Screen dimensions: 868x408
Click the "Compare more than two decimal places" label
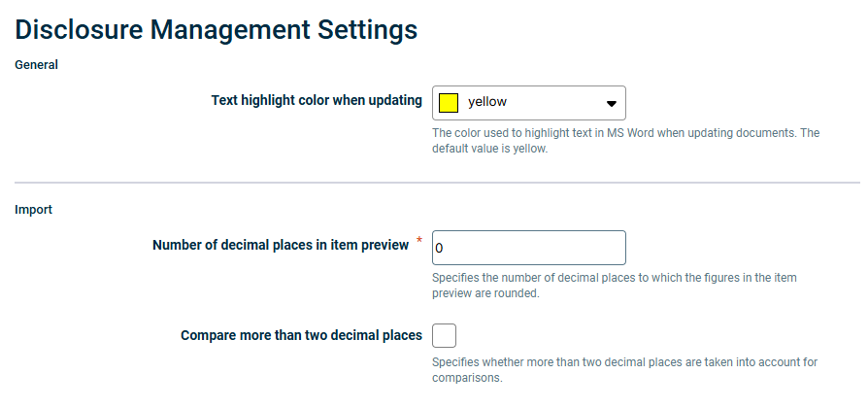click(x=301, y=335)
